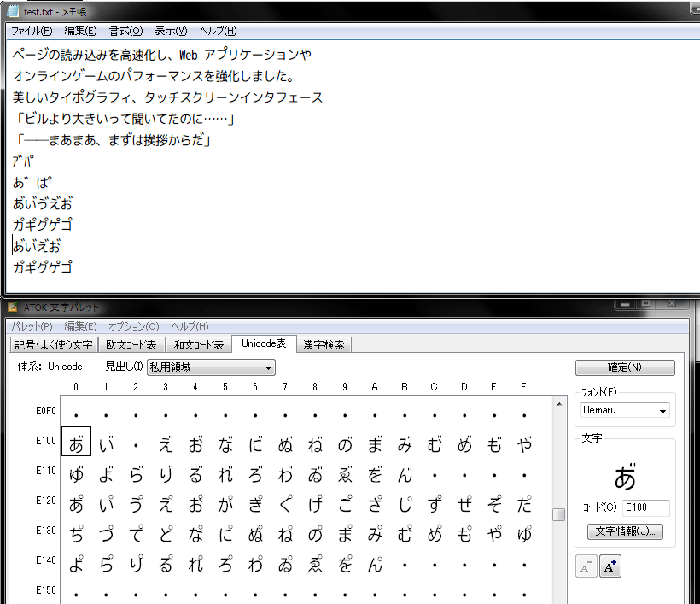700x604 pixels.
Task: Switch to the 欧文コード表 tab
Action: (131, 344)
